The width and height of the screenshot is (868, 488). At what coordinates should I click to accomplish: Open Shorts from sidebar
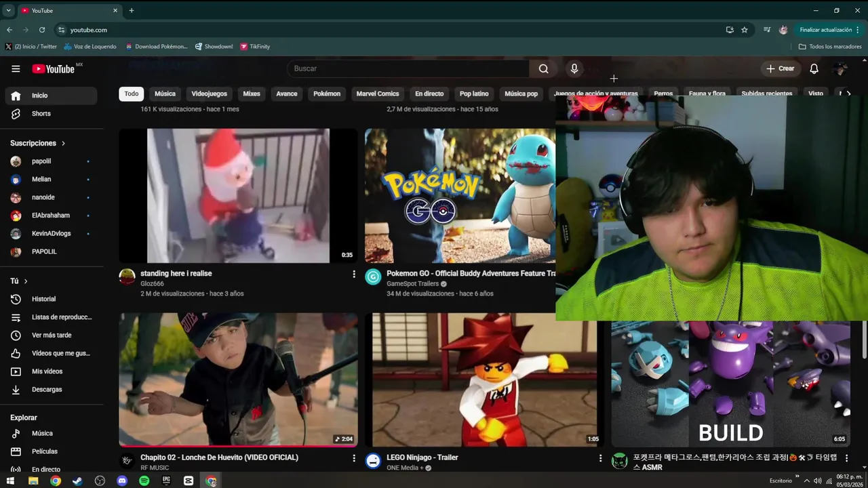51,114
